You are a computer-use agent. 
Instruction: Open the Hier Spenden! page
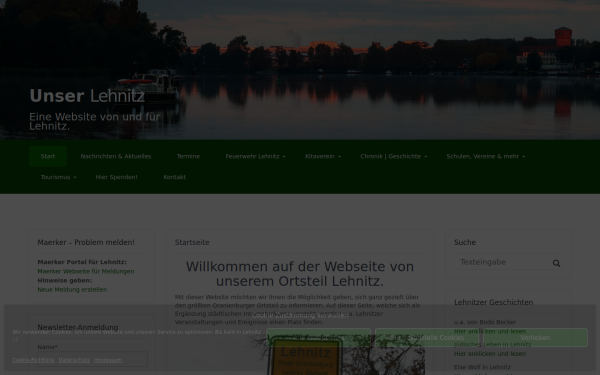(116, 177)
